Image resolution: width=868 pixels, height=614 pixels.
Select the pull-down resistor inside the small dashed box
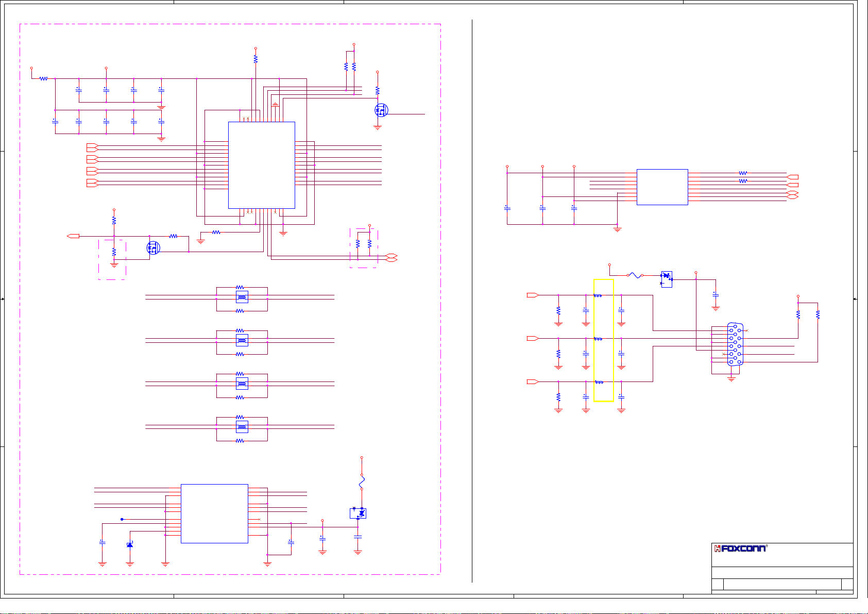coord(114,252)
